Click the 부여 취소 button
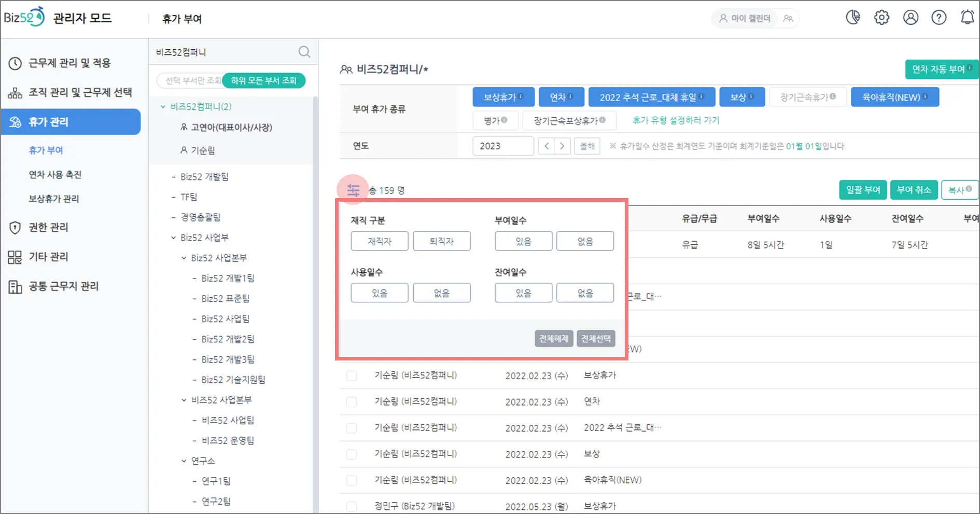This screenshot has width=980, height=514. 914,190
